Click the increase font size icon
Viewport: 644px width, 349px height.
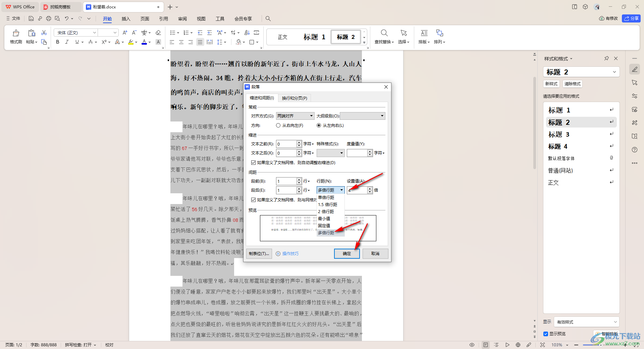pyautogui.click(x=125, y=33)
